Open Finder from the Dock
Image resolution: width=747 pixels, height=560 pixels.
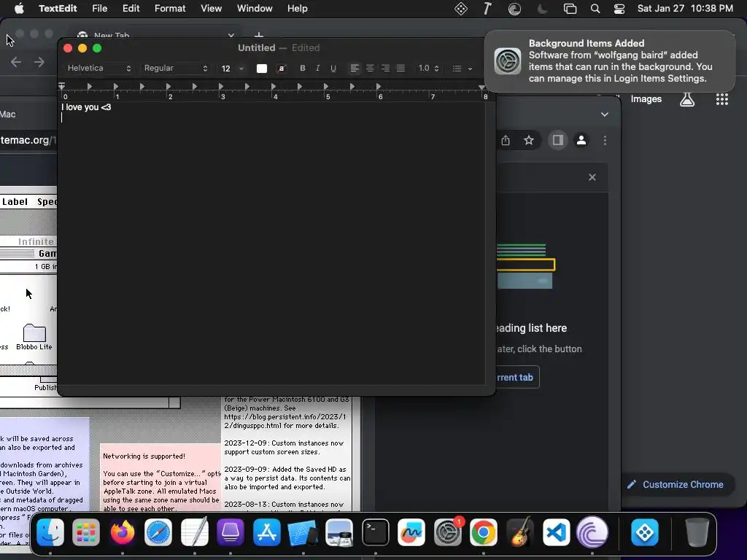click(50, 532)
